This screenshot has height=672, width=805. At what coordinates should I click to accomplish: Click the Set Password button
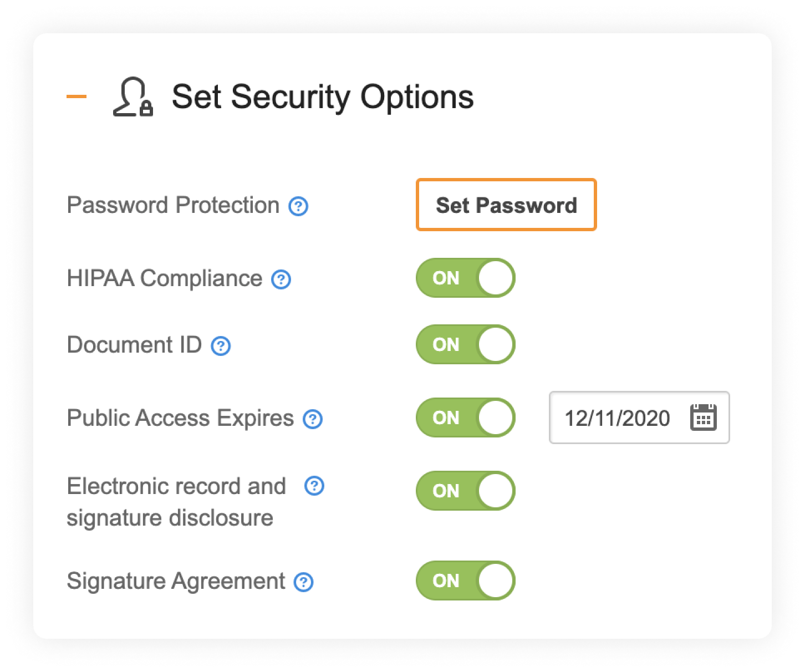[x=506, y=205]
